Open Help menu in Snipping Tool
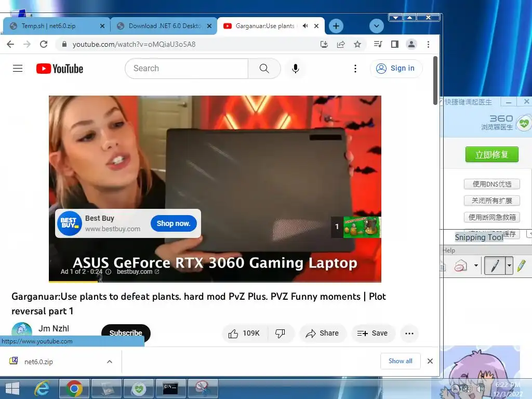This screenshot has width=532, height=399. [449, 250]
